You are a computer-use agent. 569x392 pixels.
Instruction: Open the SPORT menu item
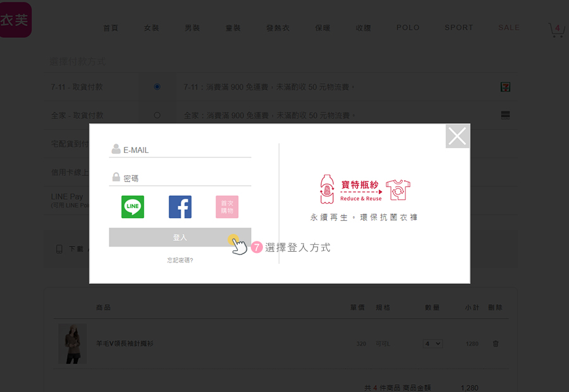pos(458,28)
